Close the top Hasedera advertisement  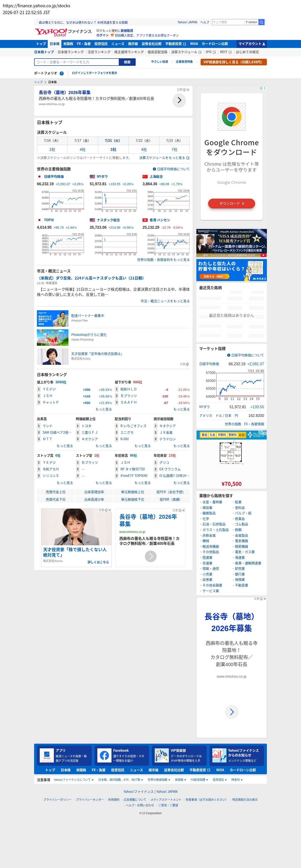pyautogui.click(x=188, y=90)
